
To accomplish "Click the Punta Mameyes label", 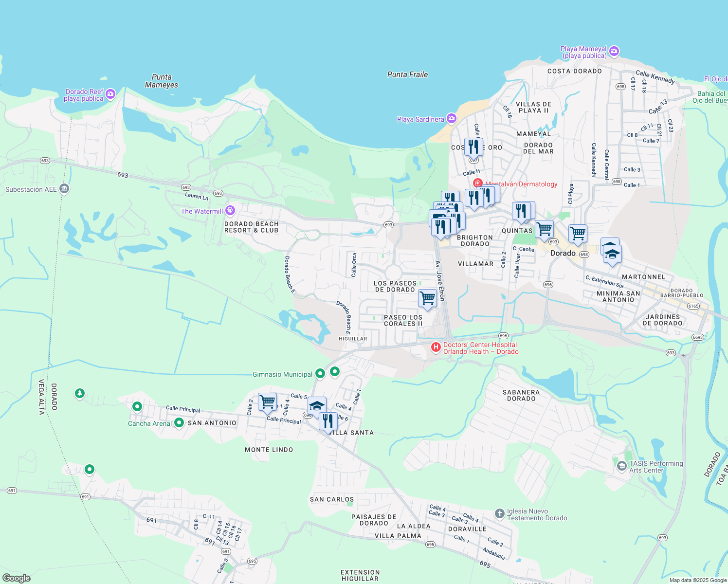I will coord(162,81).
